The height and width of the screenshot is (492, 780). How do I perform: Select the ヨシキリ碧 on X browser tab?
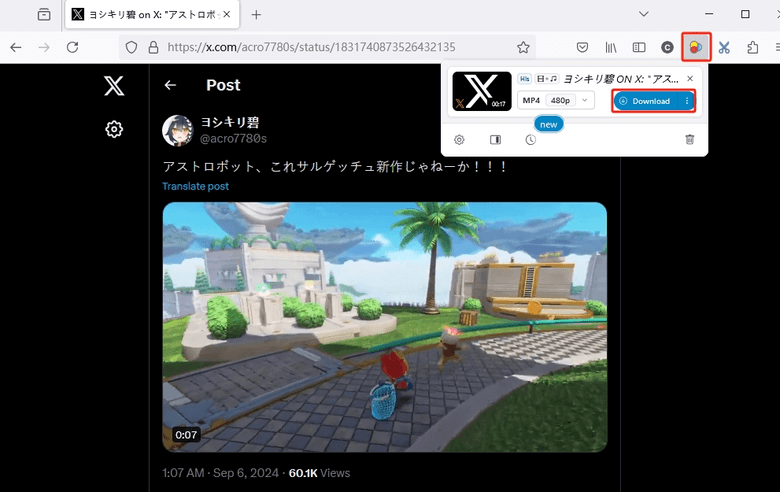click(x=152, y=14)
